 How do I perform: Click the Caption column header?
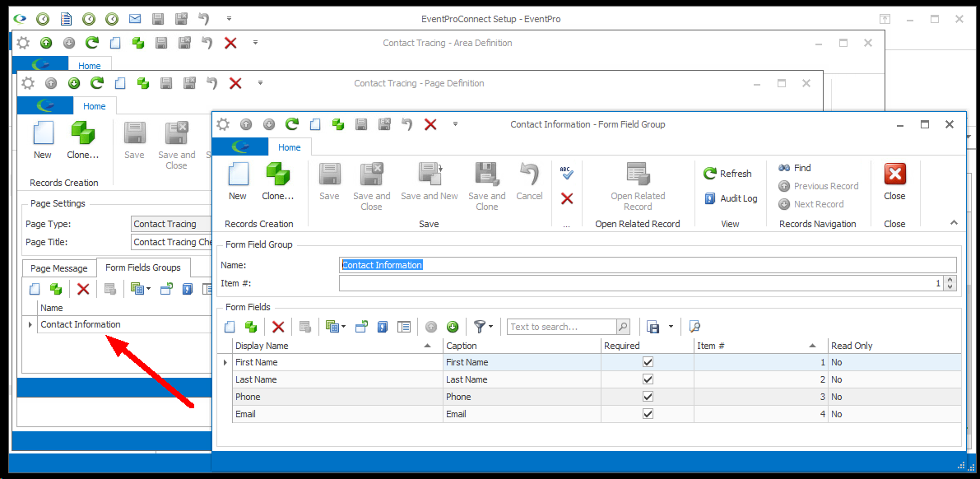tap(522, 345)
